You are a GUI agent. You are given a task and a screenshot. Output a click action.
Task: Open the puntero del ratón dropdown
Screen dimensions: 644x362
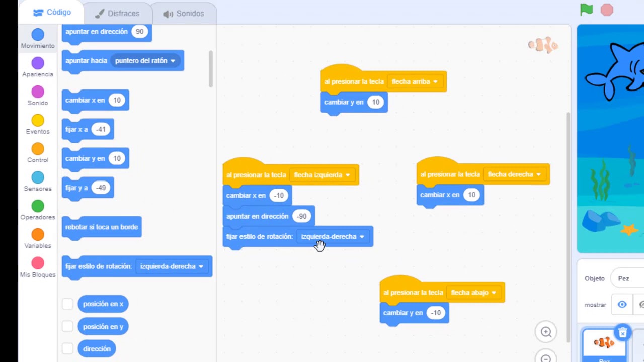click(x=145, y=61)
